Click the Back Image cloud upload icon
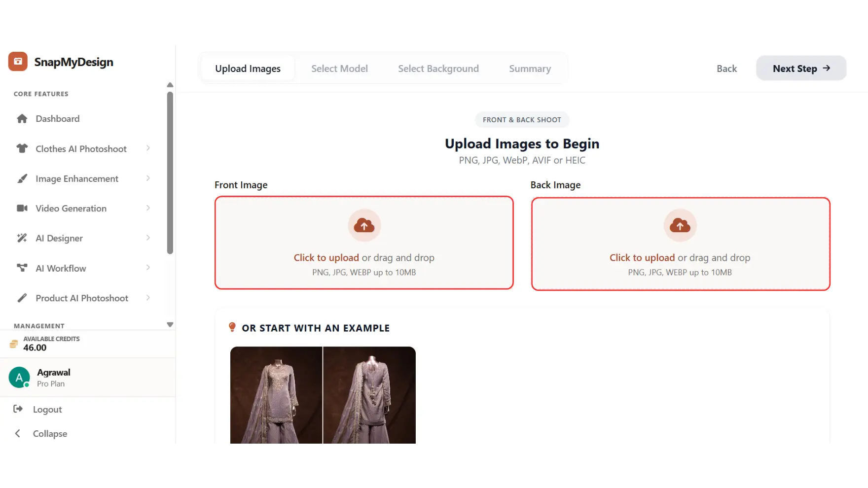 pyautogui.click(x=680, y=226)
